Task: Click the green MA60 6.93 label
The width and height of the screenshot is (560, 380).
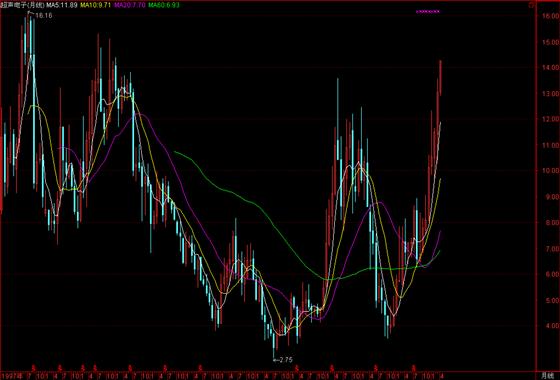Action: coord(164,5)
